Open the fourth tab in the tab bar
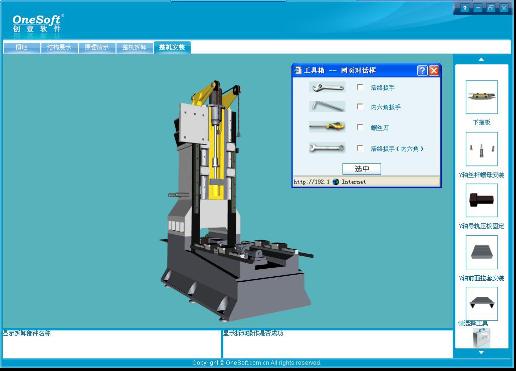 pos(134,48)
